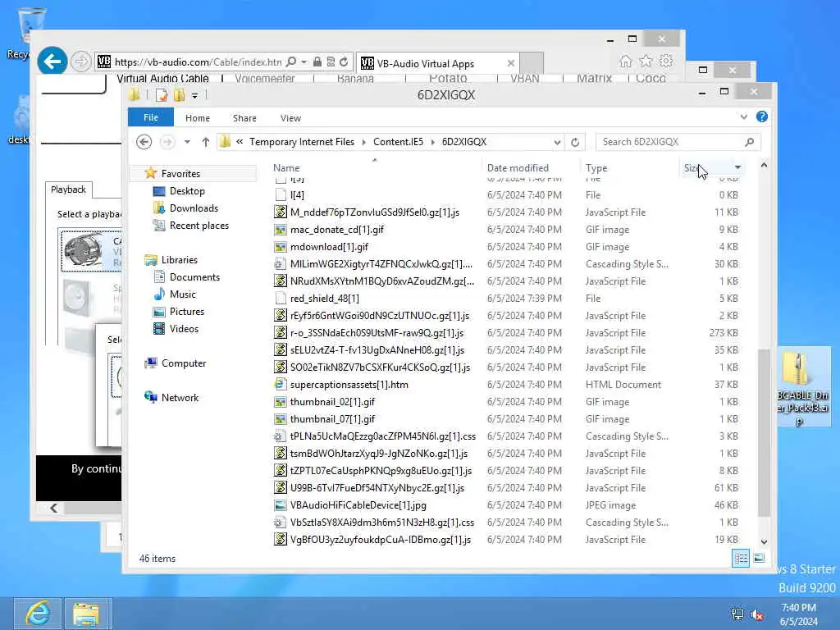This screenshot has height=630, width=840.
Task: Click scroll down arrow in file list
Action: point(764,541)
